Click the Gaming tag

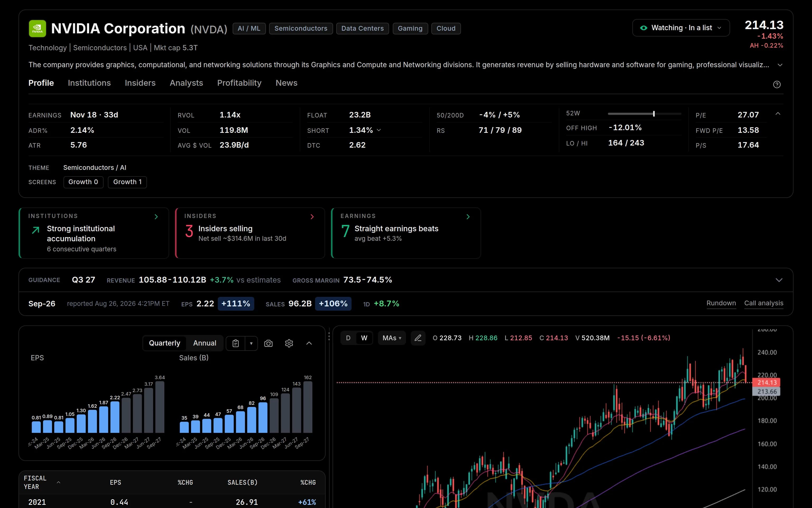[410, 29]
